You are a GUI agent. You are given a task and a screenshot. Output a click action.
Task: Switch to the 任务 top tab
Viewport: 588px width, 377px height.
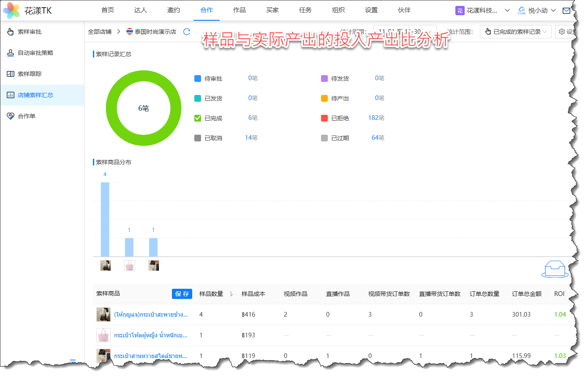(305, 10)
